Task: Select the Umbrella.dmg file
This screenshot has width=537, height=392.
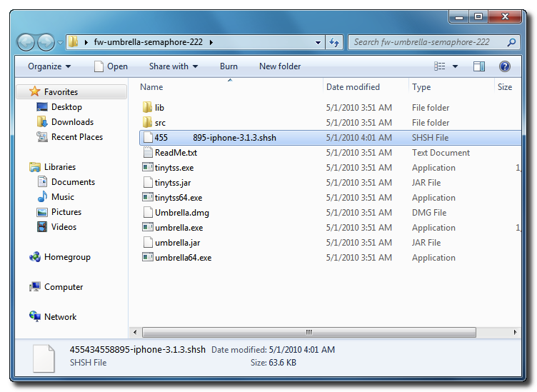Action: point(180,213)
